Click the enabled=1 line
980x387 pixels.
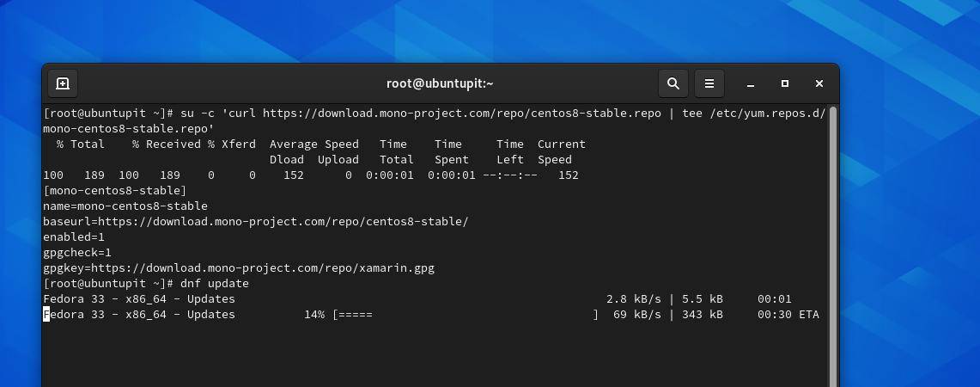point(74,237)
